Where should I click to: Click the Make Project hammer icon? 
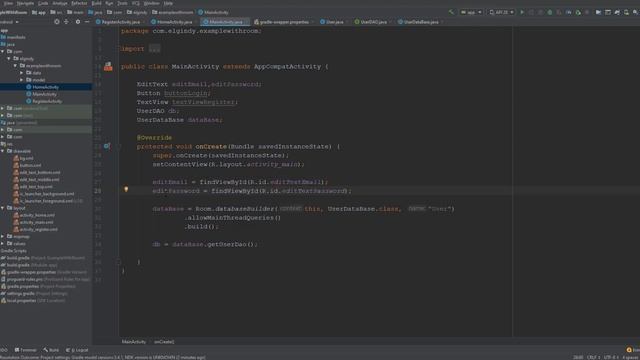click(451, 12)
